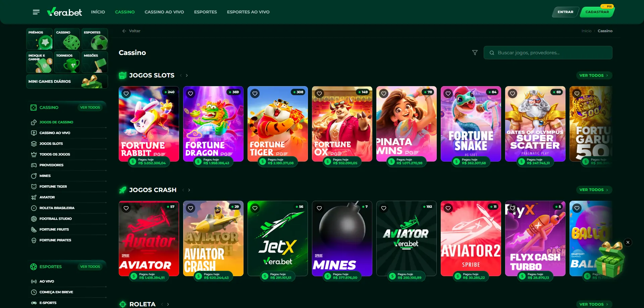
Task: Open the Indique e Ganhe tile
Action: pyautogui.click(x=40, y=62)
